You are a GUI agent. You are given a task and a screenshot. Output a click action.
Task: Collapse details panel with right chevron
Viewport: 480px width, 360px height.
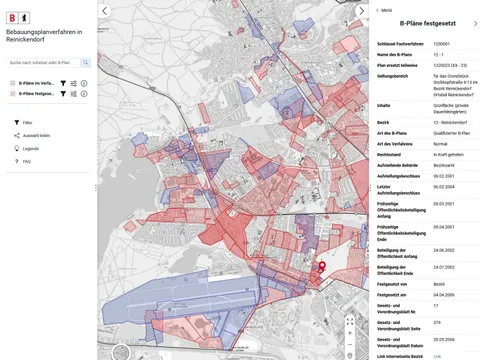pyautogui.click(x=362, y=11)
